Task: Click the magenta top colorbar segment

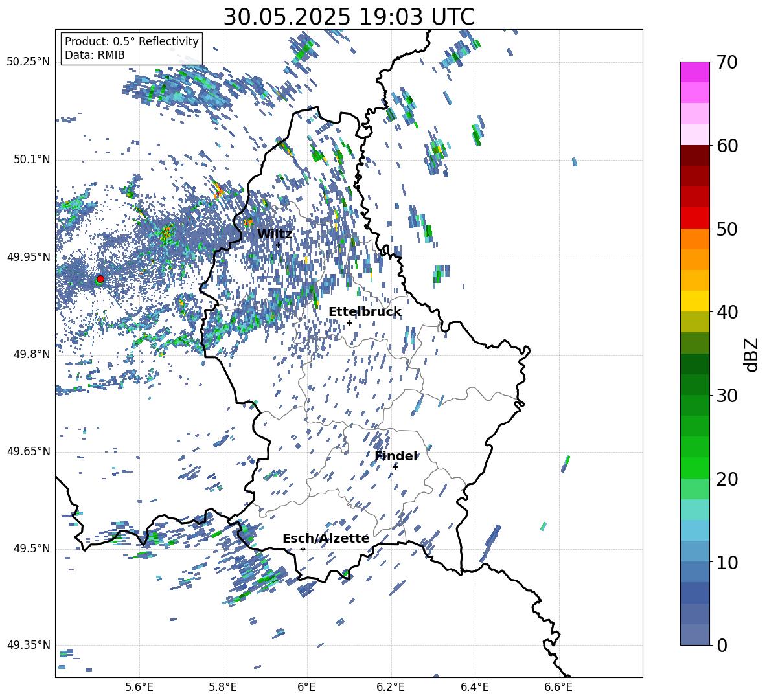Action: click(x=695, y=73)
